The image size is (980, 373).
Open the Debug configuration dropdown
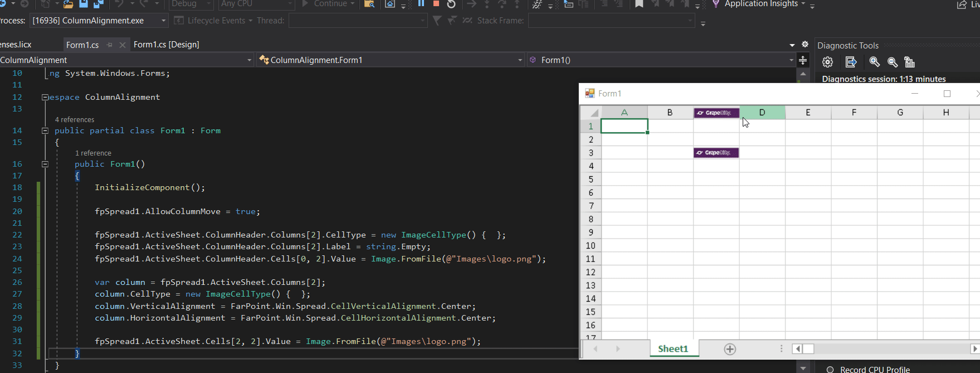pos(191,4)
